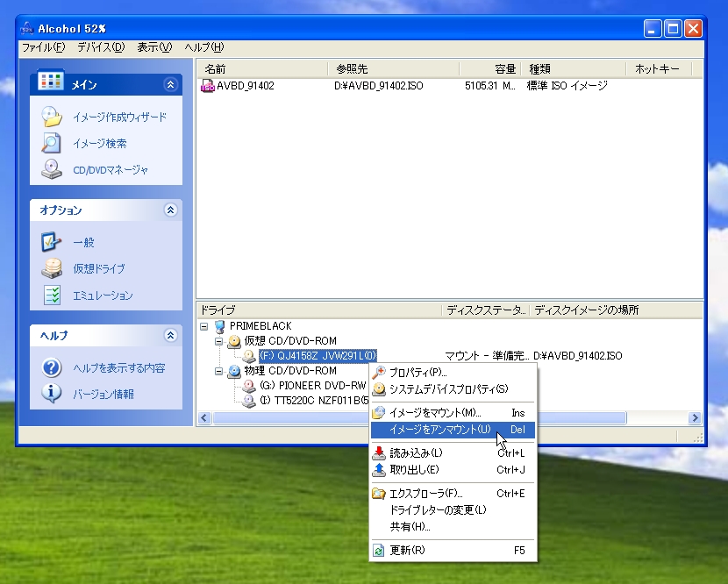The width and height of the screenshot is (728, 584).
Task: Select the (I:) TT5220C NZF011B drive
Action: pos(314,401)
